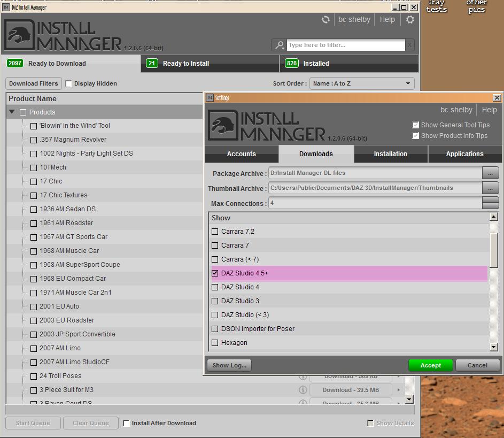The width and height of the screenshot is (504, 438).
Task: Open arrow menu beside Download - 39.5 MB
Action: (x=399, y=390)
